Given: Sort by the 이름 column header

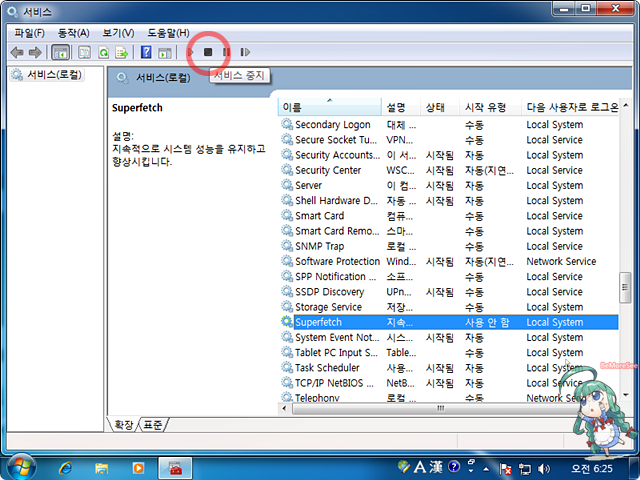Looking at the screenshot, I should coord(330,107).
